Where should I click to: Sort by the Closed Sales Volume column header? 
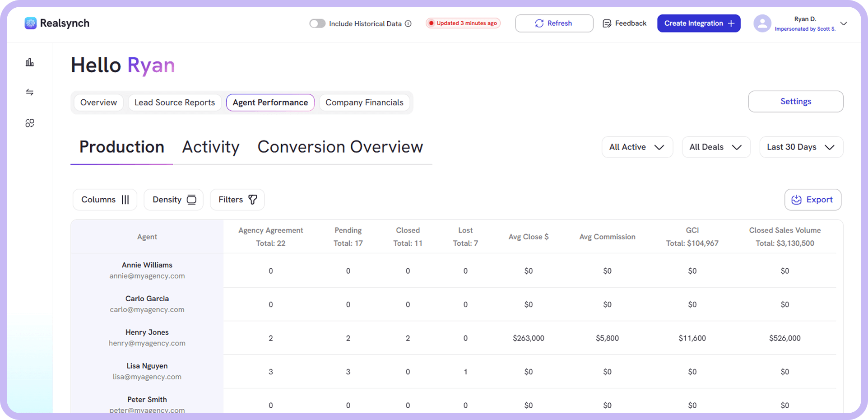[x=784, y=230]
